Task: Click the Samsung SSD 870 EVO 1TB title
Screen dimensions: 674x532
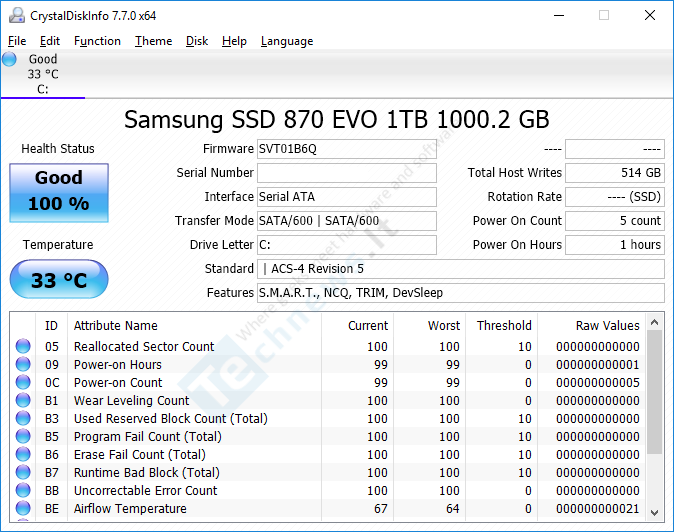Action: tap(337, 120)
